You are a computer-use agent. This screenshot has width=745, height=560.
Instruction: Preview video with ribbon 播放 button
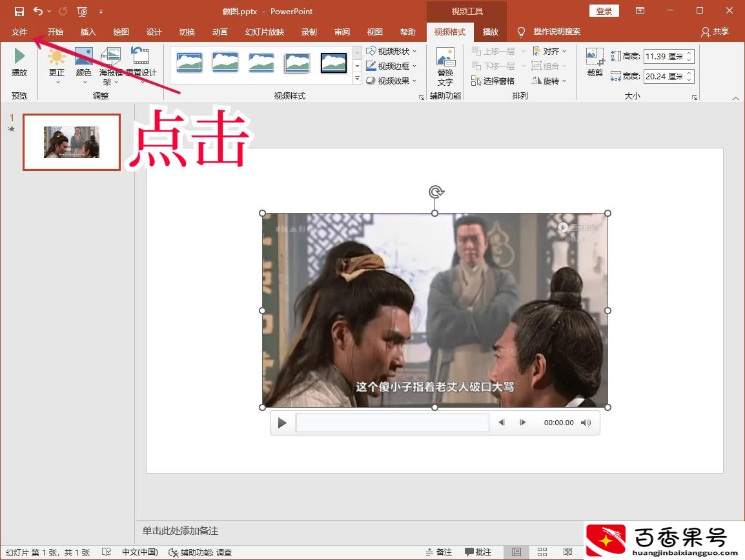(19, 62)
